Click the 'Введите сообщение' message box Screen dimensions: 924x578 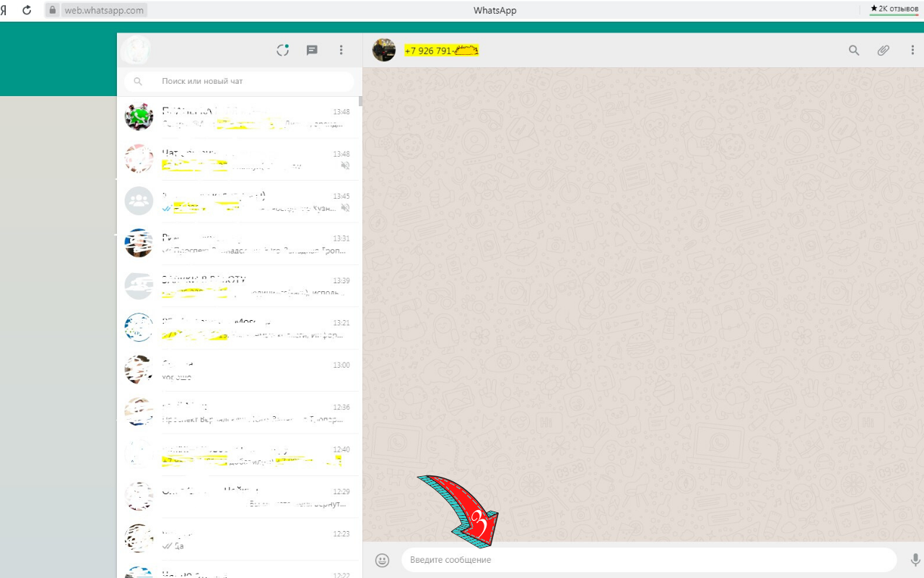coord(649,560)
